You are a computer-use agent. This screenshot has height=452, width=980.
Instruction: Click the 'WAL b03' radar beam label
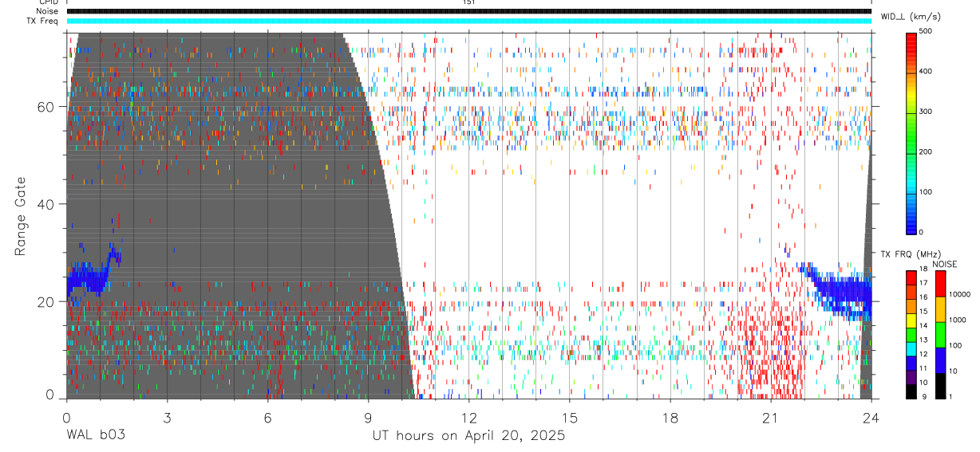(x=96, y=436)
